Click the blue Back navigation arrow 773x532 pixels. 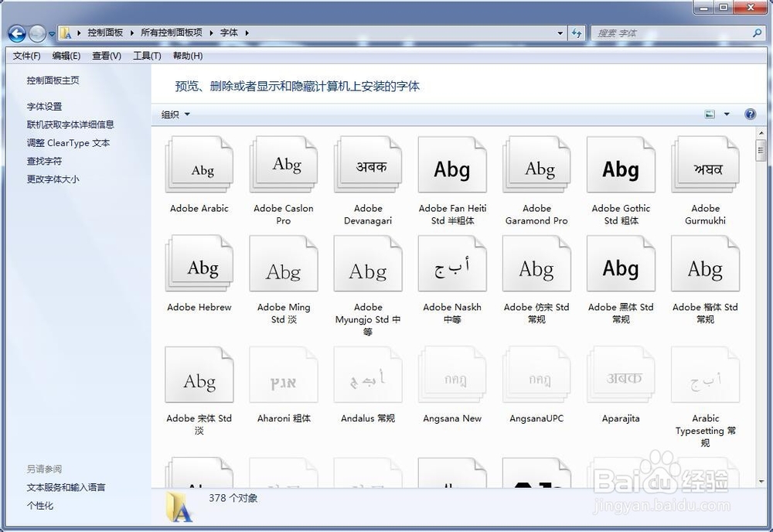click(x=17, y=33)
